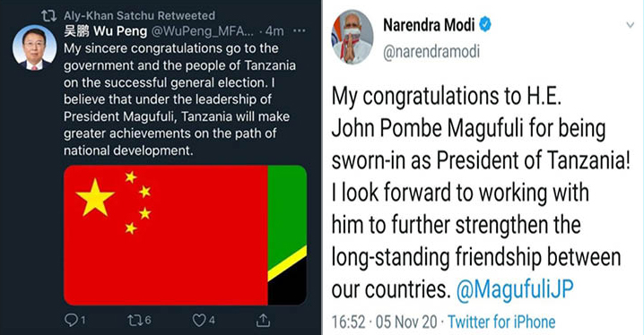Click the retweet arrows beside Aly-Khan Satchu Retweeted

click(x=48, y=16)
